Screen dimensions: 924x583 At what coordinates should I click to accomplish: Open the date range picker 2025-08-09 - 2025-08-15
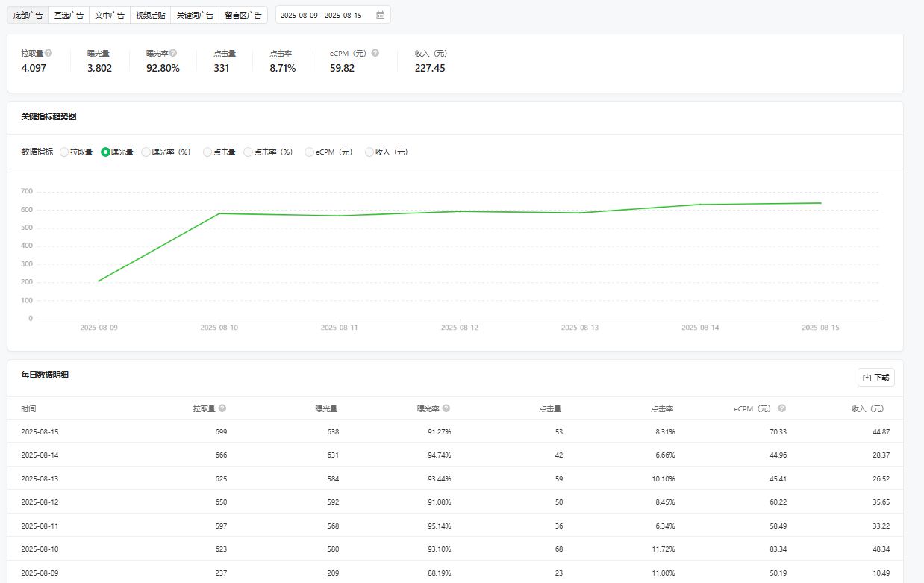click(333, 15)
